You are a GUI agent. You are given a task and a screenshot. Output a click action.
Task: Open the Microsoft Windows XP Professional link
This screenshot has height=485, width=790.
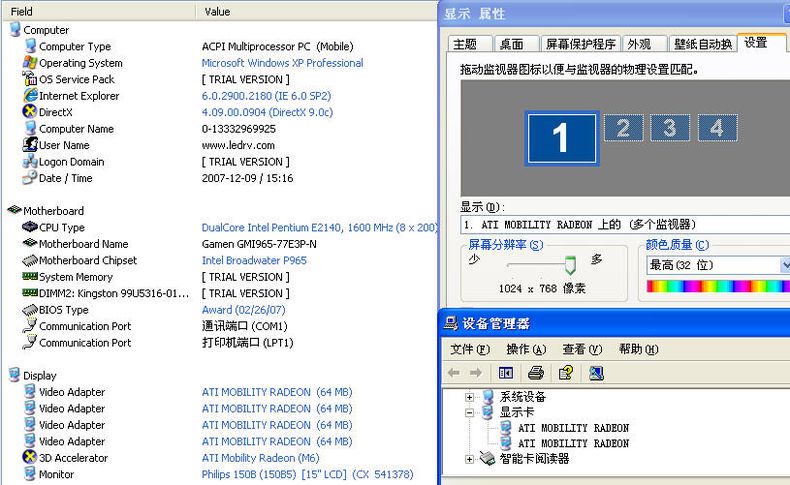pyautogui.click(x=282, y=63)
